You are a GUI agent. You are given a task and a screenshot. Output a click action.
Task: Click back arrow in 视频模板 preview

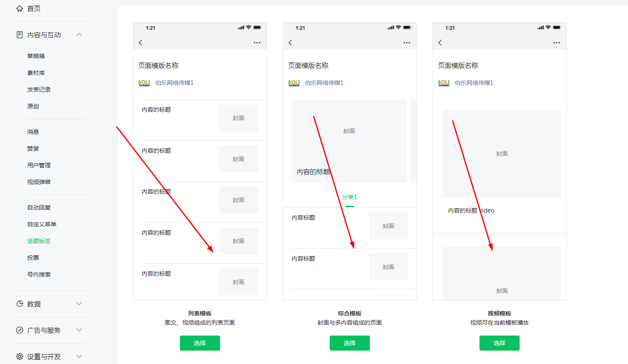(x=440, y=43)
